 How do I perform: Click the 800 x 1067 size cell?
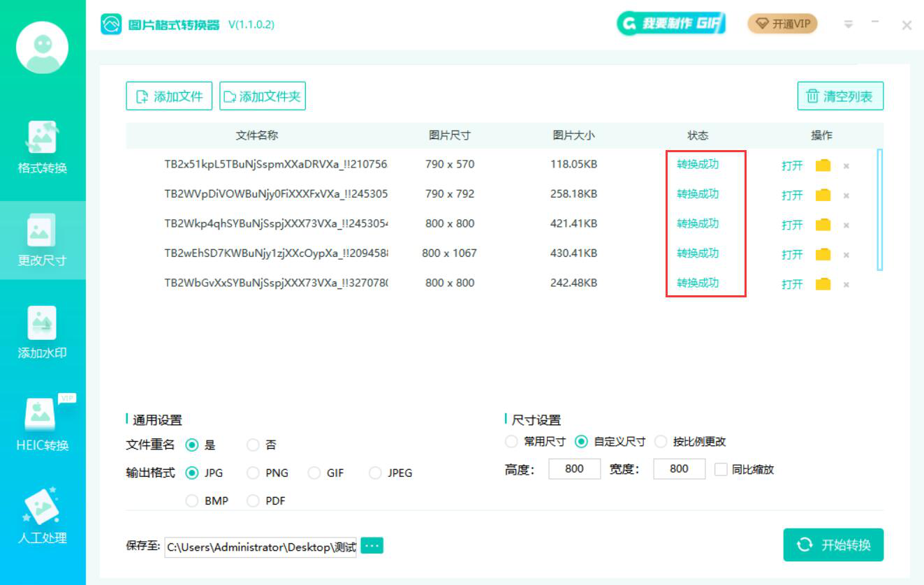[x=450, y=253]
